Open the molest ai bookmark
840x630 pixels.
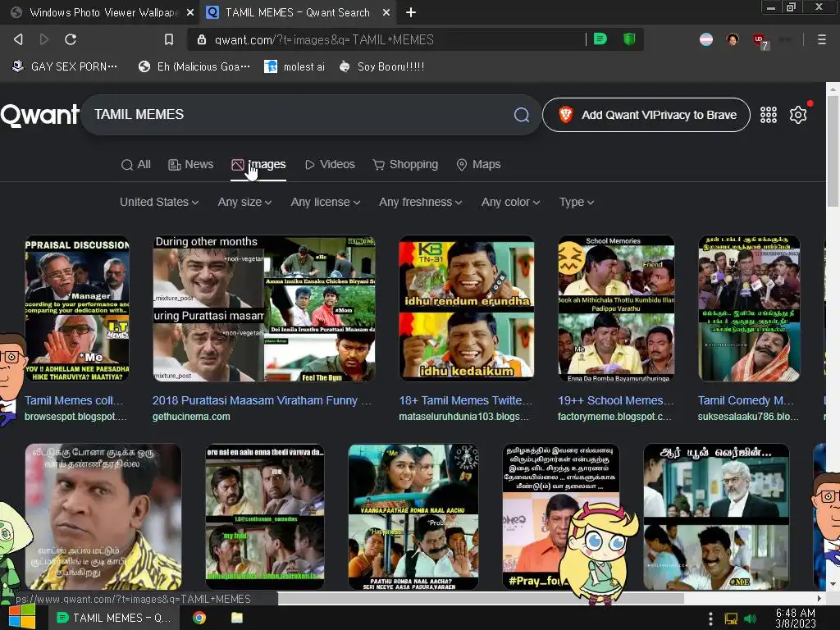coord(294,66)
